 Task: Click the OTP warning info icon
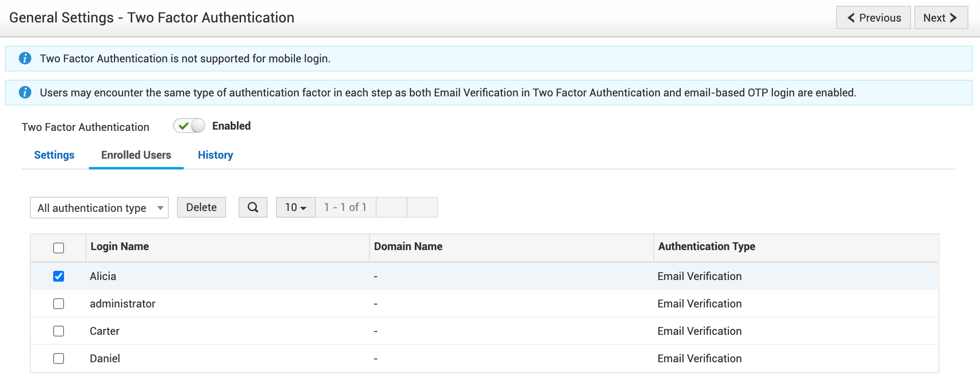tap(25, 92)
